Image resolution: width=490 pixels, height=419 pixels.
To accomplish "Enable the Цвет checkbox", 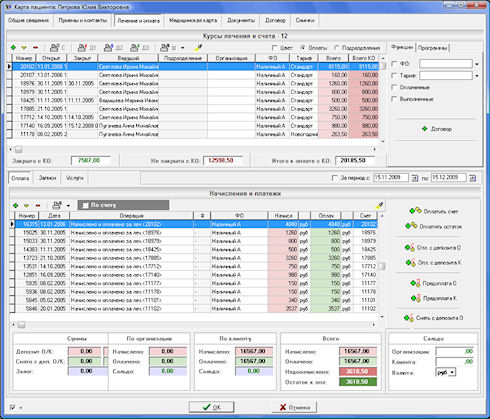I will click(x=275, y=48).
